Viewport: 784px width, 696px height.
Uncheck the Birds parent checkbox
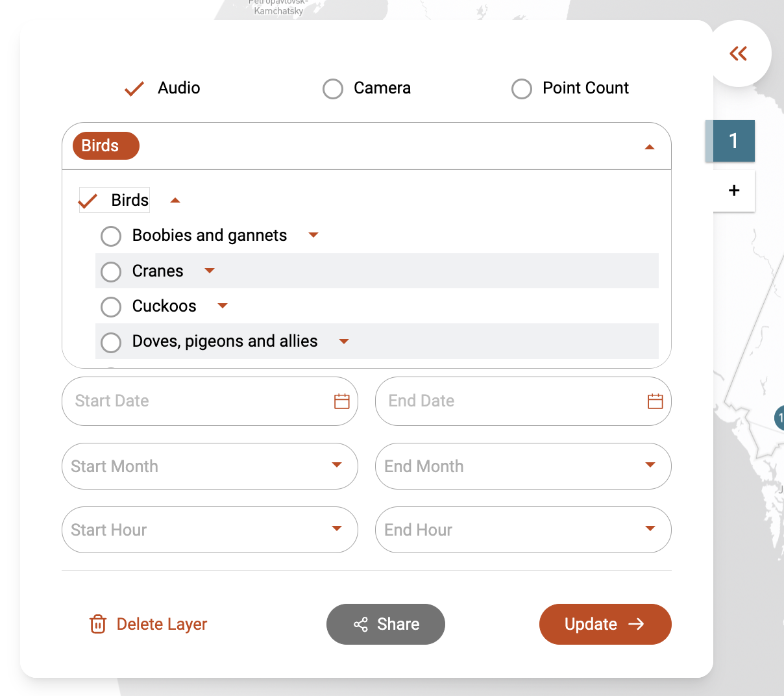(x=88, y=201)
